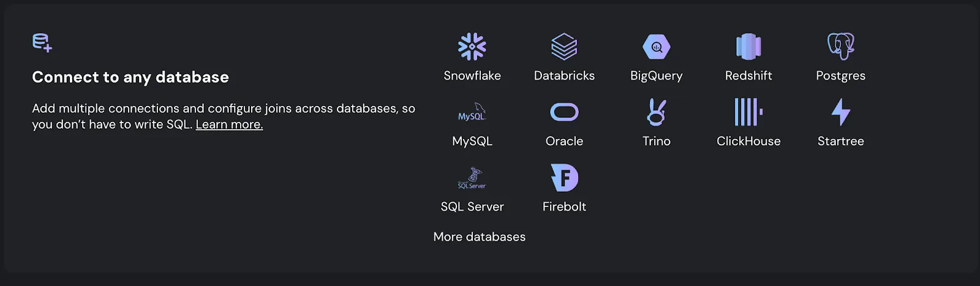Select the Databricks stacked layers icon
980x286 pixels.
[564, 47]
